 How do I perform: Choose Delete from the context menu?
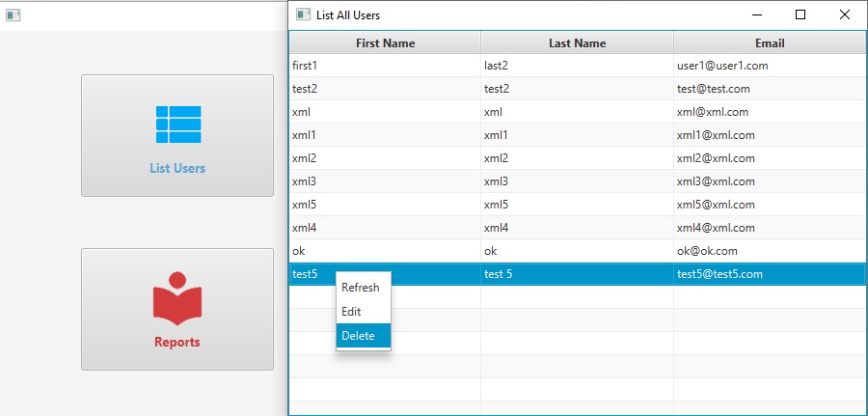click(364, 336)
